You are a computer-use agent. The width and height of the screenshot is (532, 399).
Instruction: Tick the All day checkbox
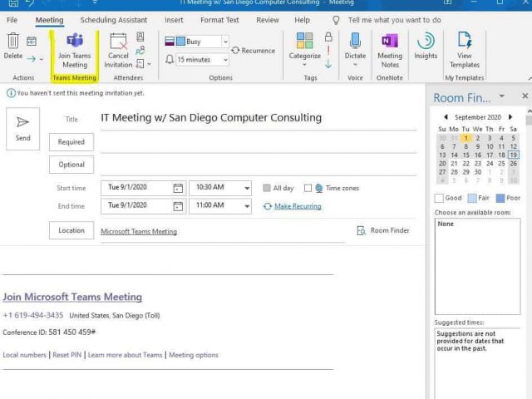(x=267, y=188)
